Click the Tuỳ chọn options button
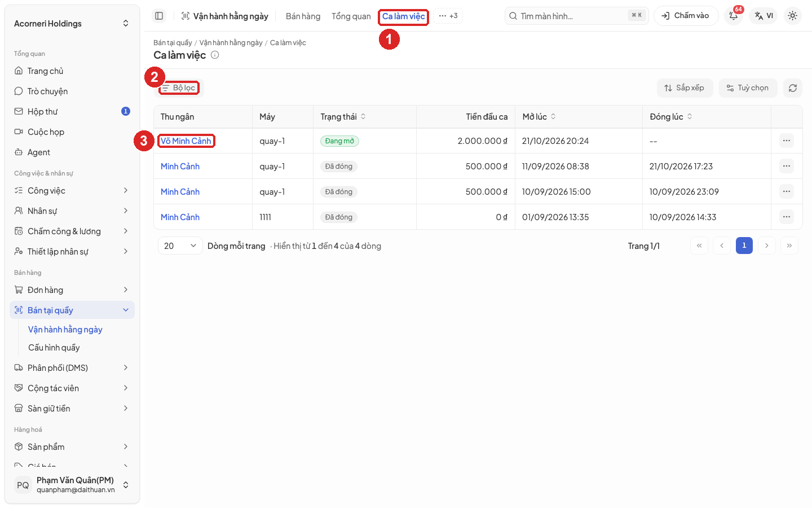Screen dimensions: 812x508 (748, 88)
